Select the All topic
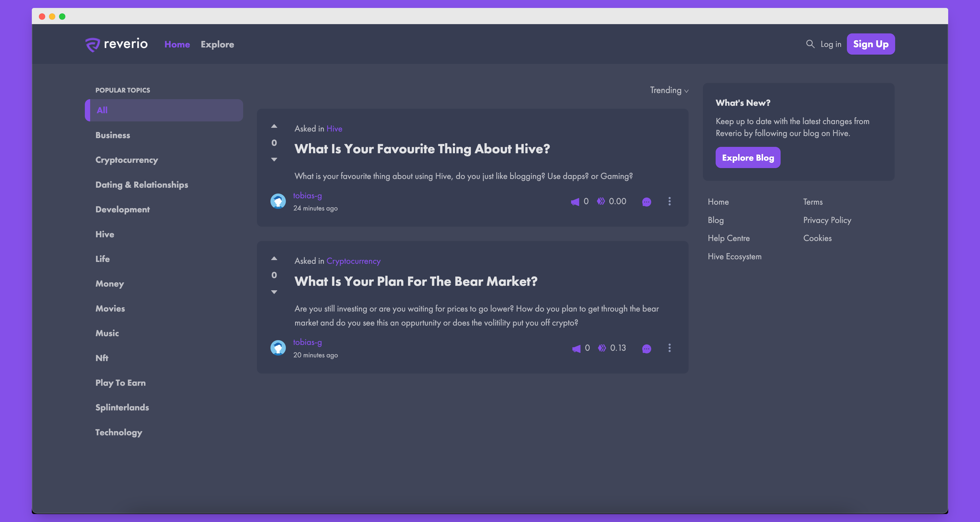Image resolution: width=980 pixels, height=522 pixels. tap(164, 110)
